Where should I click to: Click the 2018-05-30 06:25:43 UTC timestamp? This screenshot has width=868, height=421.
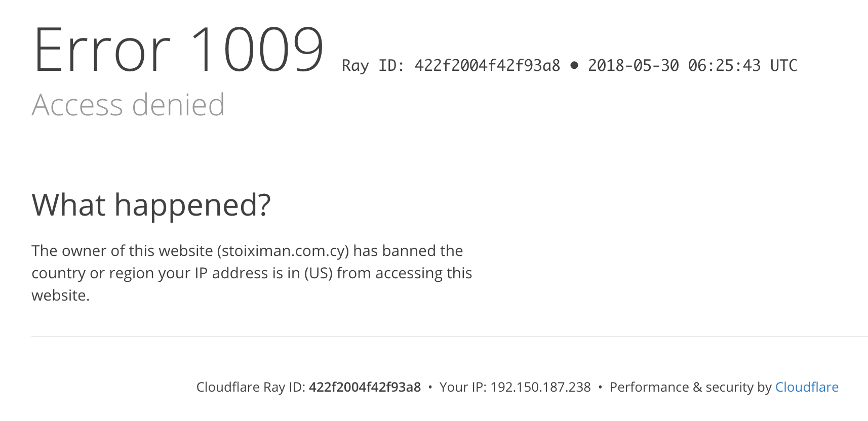(x=692, y=66)
